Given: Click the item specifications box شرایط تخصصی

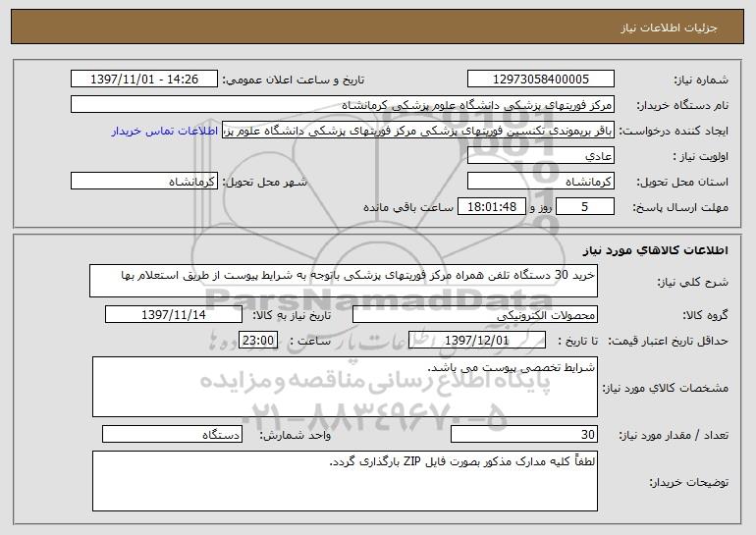Looking at the screenshot, I should click(345, 387).
